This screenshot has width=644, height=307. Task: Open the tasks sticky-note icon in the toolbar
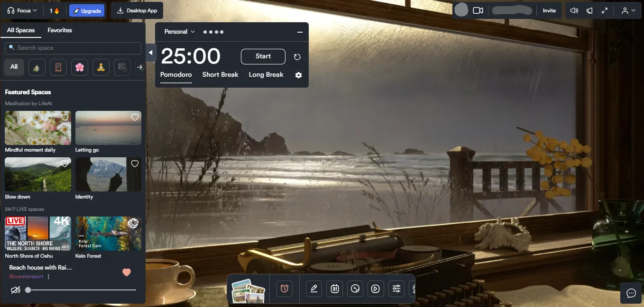(x=355, y=289)
